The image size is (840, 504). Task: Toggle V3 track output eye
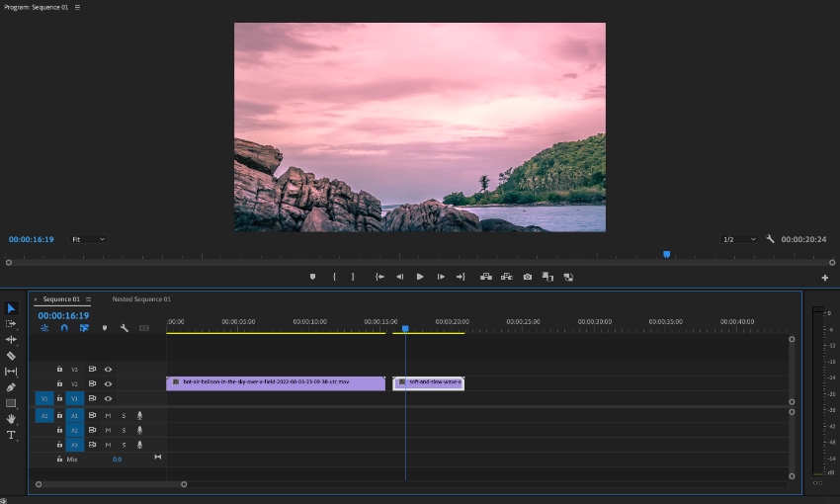[x=109, y=369]
